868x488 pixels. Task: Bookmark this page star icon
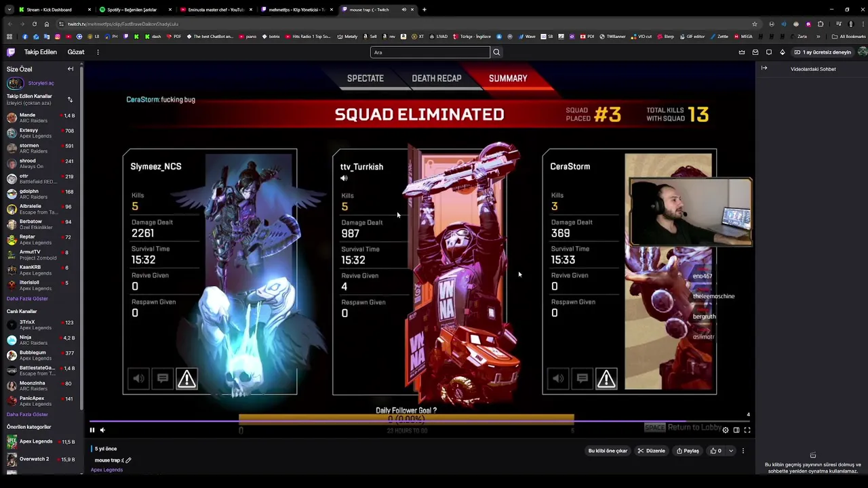pyautogui.click(x=755, y=24)
